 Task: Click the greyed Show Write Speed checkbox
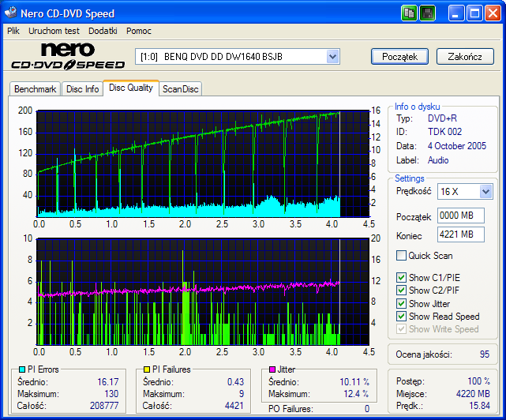click(401, 329)
